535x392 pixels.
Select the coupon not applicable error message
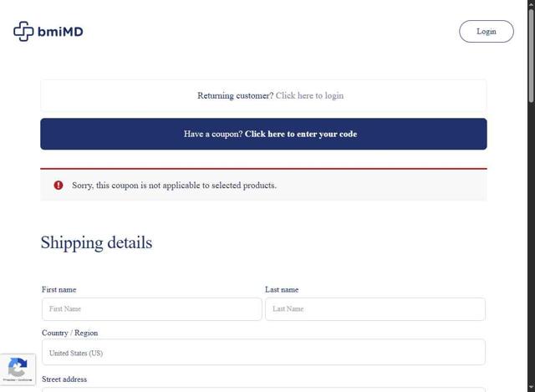point(174,186)
